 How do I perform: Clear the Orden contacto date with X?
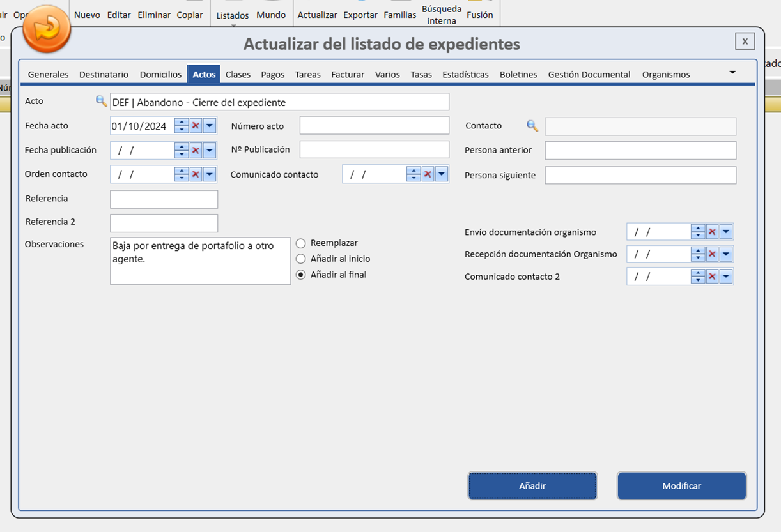click(x=196, y=174)
